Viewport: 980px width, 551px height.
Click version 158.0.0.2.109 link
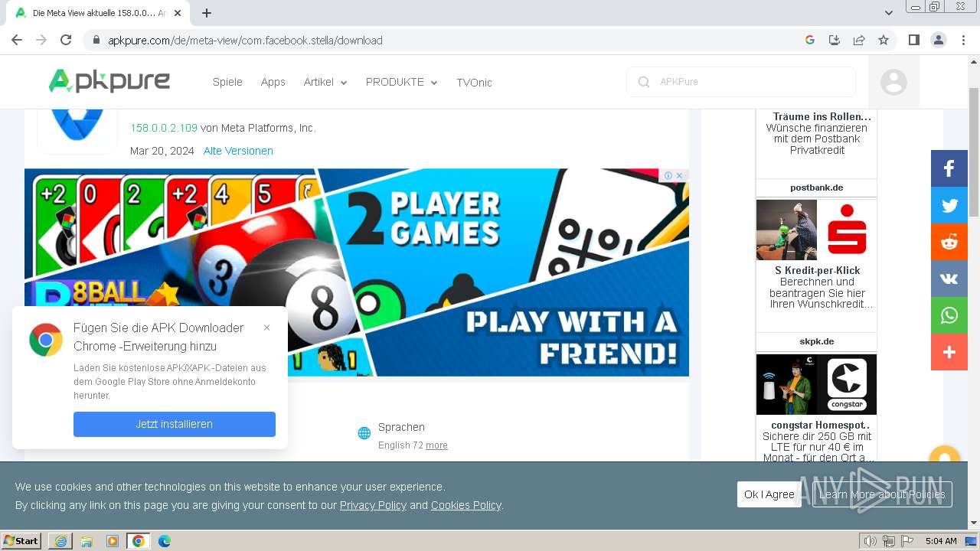tap(164, 128)
